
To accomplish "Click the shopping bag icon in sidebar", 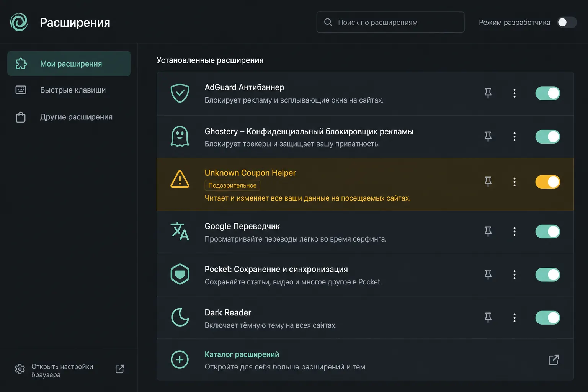I will [x=21, y=117].
